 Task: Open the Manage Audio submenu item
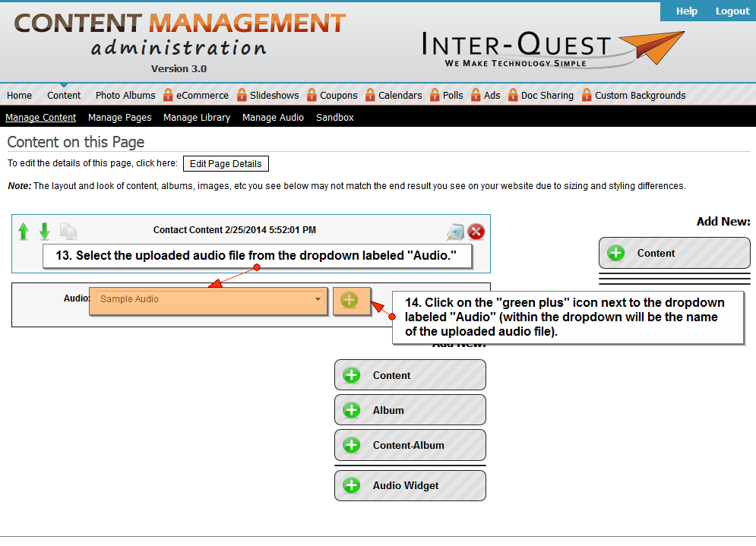click(x=273, y=118)
